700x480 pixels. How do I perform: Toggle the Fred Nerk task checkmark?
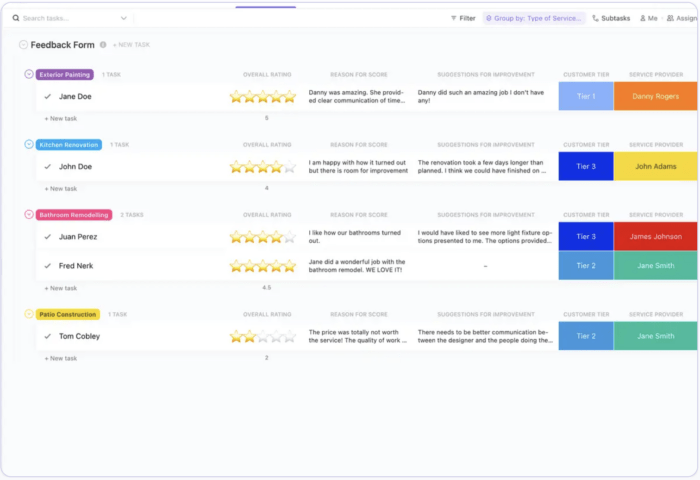point(47,266)
